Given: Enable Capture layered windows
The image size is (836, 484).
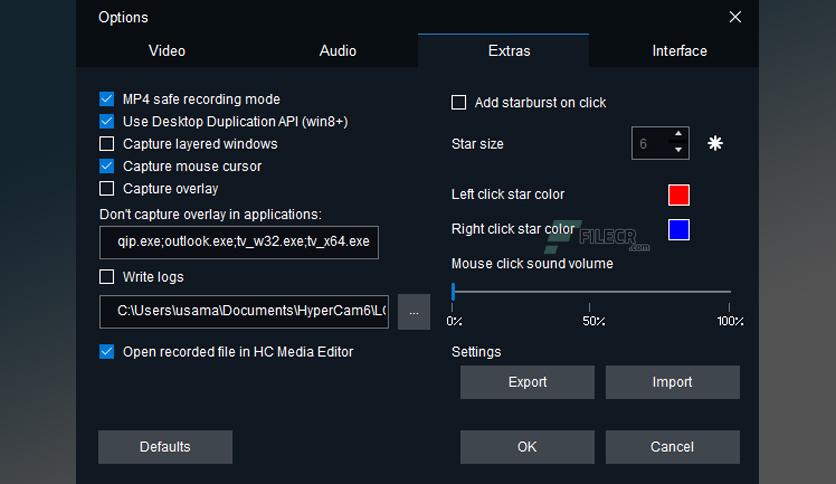Looking at the screenshot, I should point(107,144).
